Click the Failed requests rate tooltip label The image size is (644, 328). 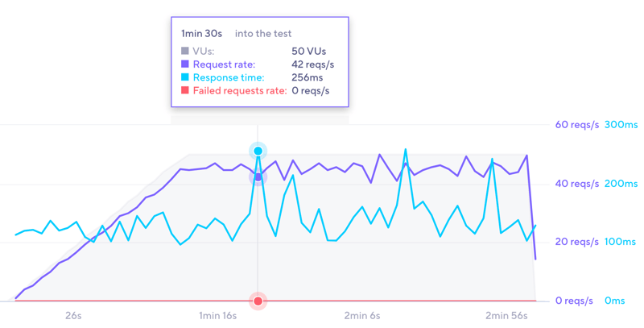click(240, 91)
